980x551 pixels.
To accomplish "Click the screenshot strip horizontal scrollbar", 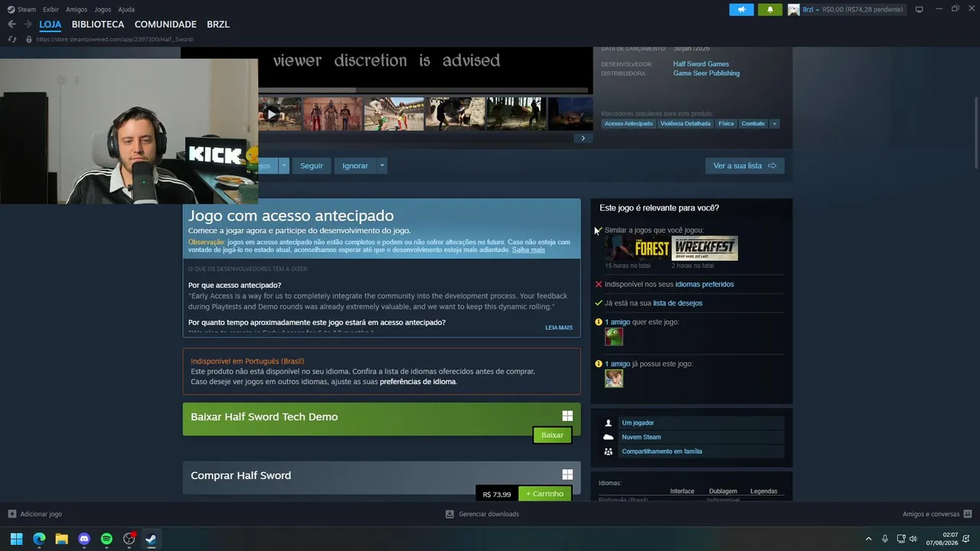I will coord(307,90).
